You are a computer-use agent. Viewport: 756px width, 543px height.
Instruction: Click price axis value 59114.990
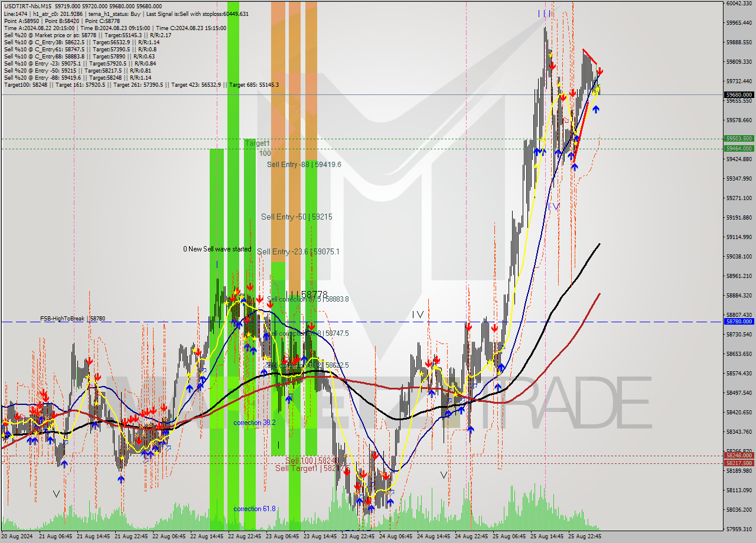tap(739, 237)
